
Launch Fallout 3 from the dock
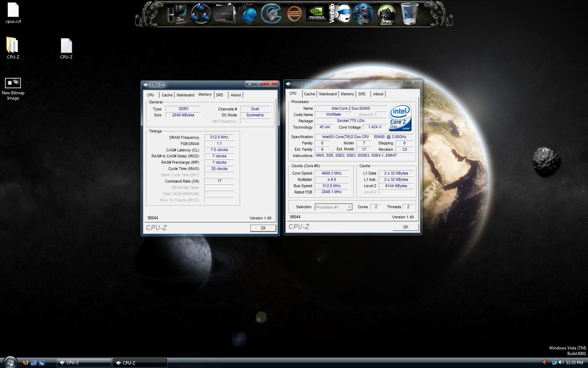386,14
